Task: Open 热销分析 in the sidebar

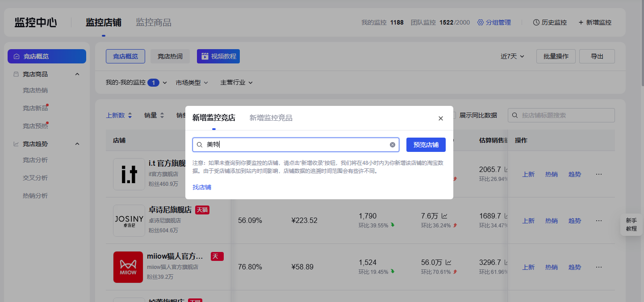Action: pyautogui.click(x=35, y=196)
